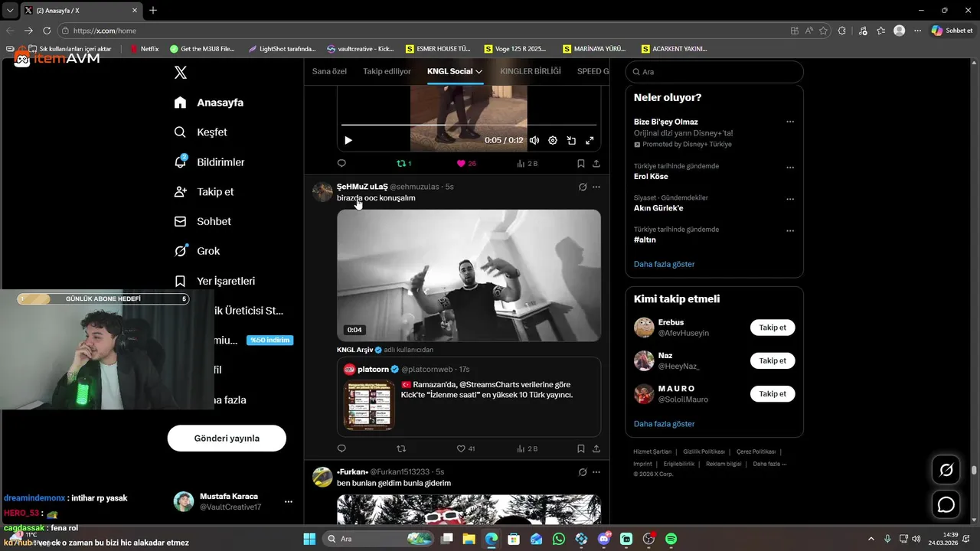
Task: Open the video settings gear
Action: click(553, 141)
